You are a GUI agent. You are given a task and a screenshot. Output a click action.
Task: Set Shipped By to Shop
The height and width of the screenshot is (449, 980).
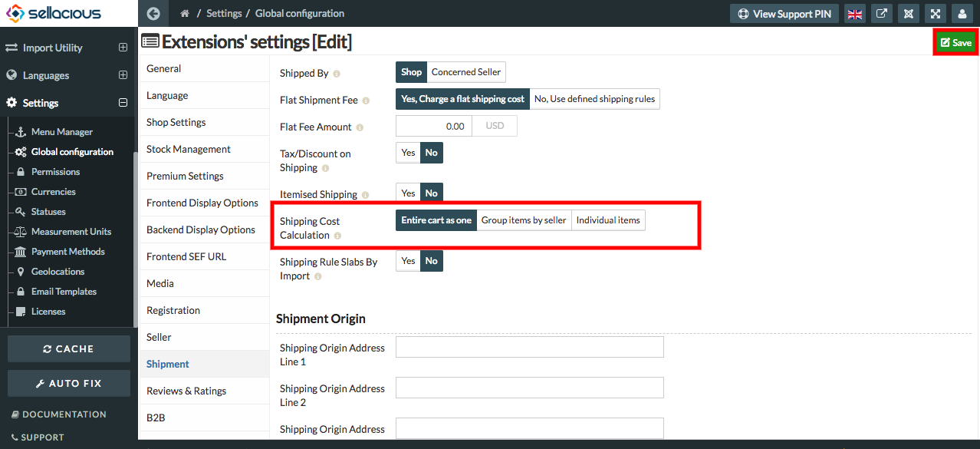411,72
